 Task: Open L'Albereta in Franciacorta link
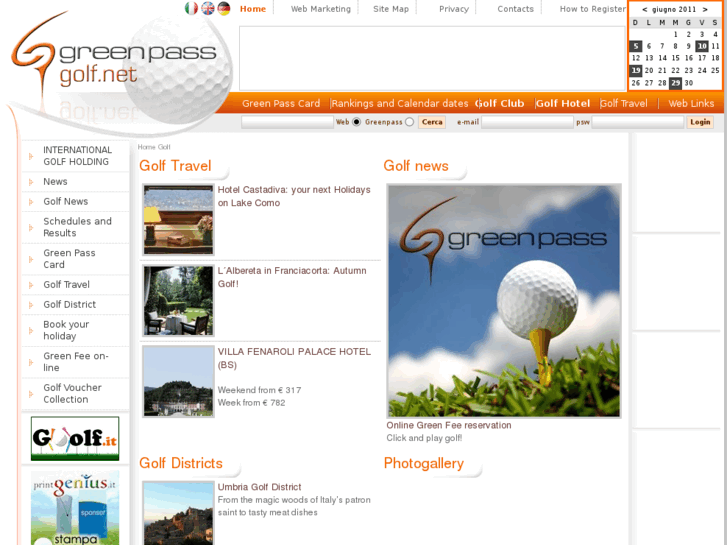point(292,277)
